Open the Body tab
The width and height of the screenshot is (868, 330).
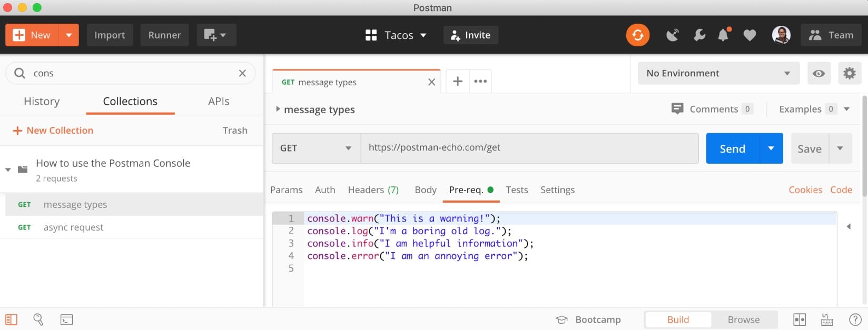(426, 190)
